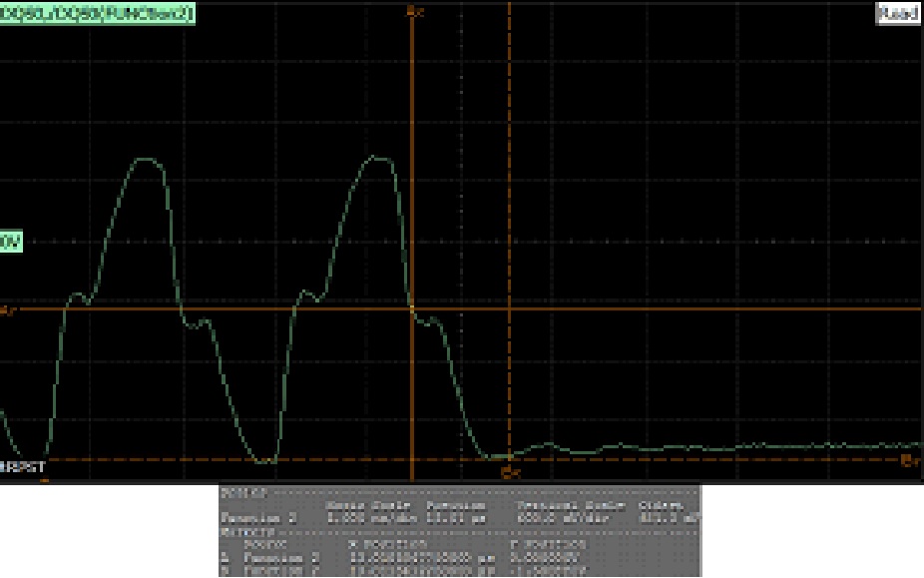This screenshot has height=578, width=924.
Task: Select the Ax marker handle below the dashed line
Action: [x=510, y=473]
